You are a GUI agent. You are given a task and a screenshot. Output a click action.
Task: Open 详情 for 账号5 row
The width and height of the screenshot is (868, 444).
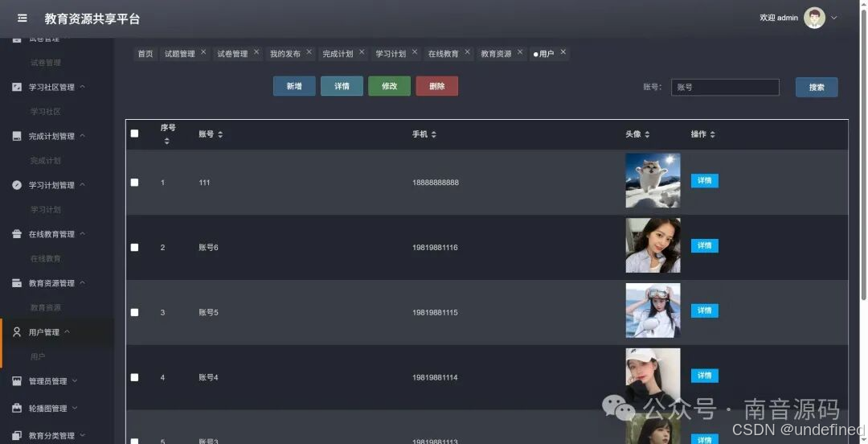click(x=705, y=310)
